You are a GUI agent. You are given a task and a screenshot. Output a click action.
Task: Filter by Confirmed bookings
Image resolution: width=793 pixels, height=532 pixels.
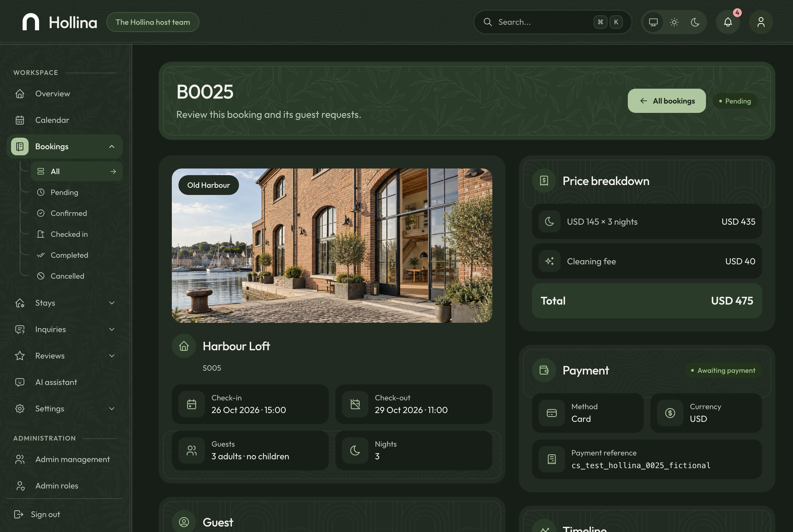tap(77, 213)
